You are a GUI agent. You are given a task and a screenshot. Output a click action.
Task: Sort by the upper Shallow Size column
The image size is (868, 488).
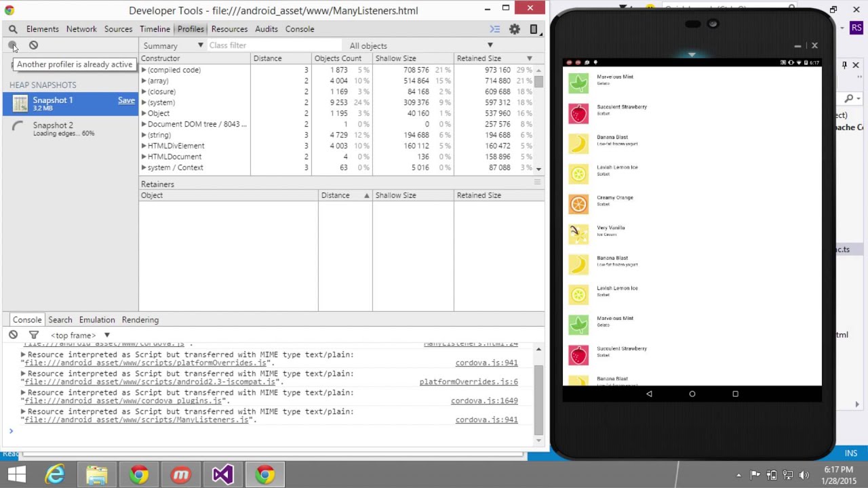(x=413, y=58)
